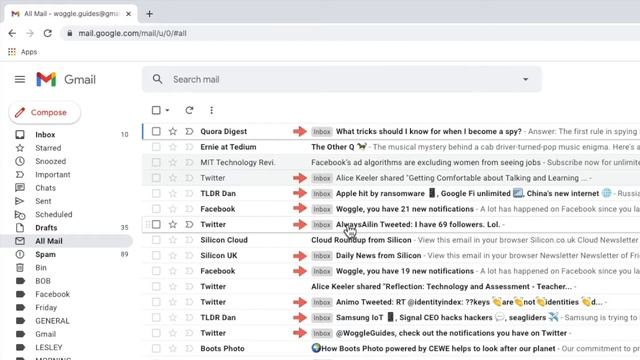
Task: Click the Gmail logo
Action: (x=66, y=79)
